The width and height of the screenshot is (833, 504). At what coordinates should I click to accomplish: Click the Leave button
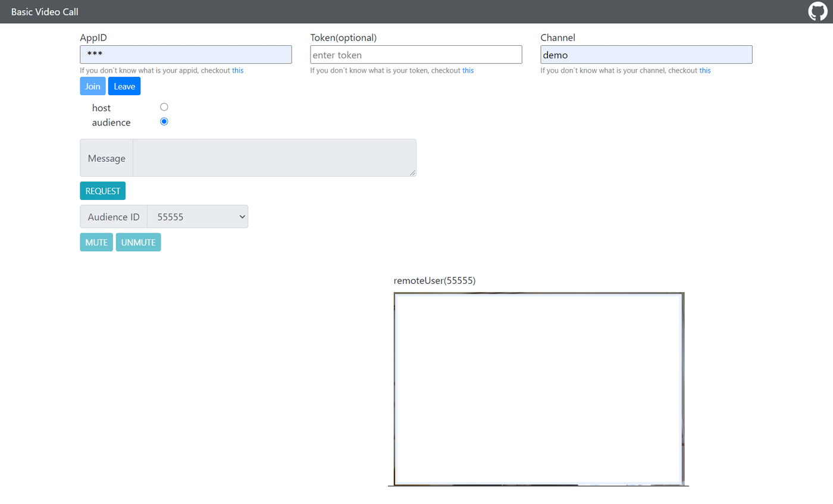pyautogui.click(x=124, y=86)
